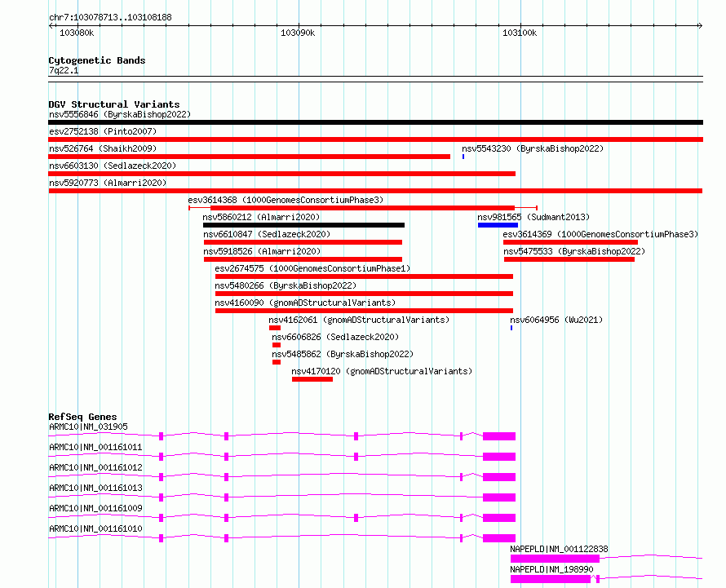Image resolution: width=726 pixels, height=588 pixels.
Task: Open variant label nsv5556846 (ByrskaBishop2022)
Action: tap(120, 114)
